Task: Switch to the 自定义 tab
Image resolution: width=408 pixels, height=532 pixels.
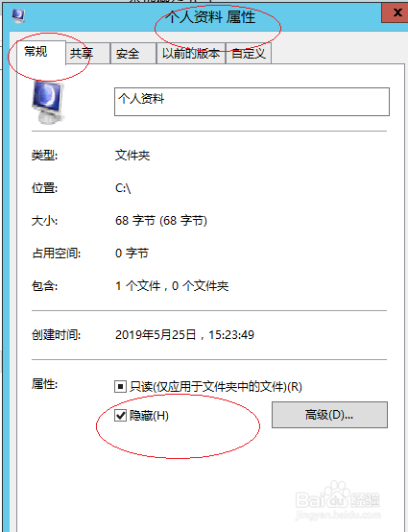Action: pos(249,53)
